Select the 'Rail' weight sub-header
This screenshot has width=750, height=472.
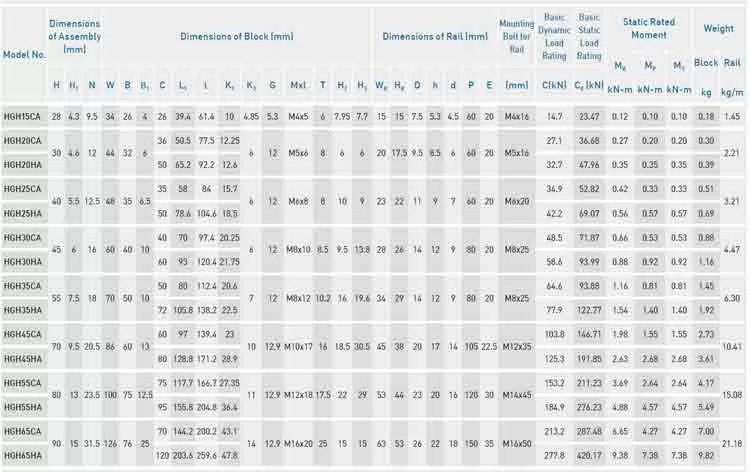pos(732,63)
